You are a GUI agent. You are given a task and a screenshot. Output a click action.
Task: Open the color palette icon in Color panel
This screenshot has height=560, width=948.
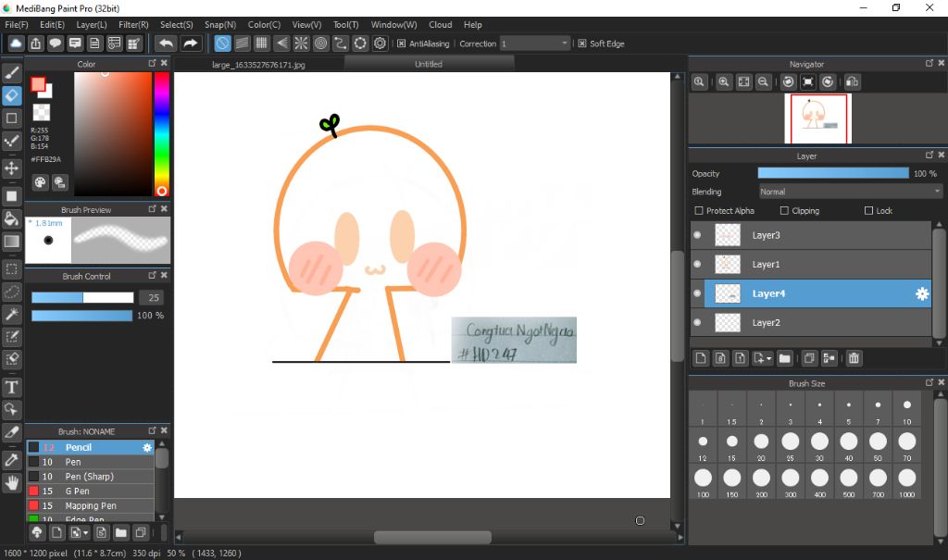click(x=40, y=182)
